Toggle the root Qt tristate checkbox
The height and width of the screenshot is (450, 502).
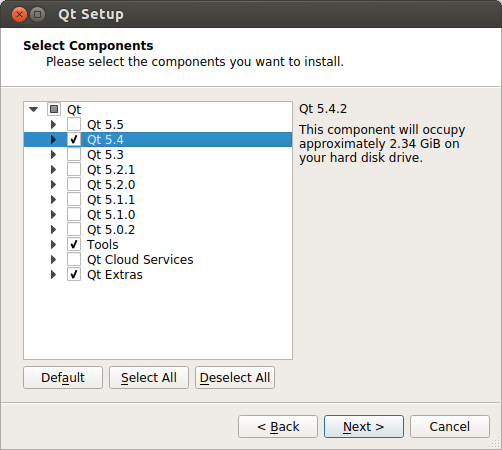pyautogui.click(x=54, y=109)
